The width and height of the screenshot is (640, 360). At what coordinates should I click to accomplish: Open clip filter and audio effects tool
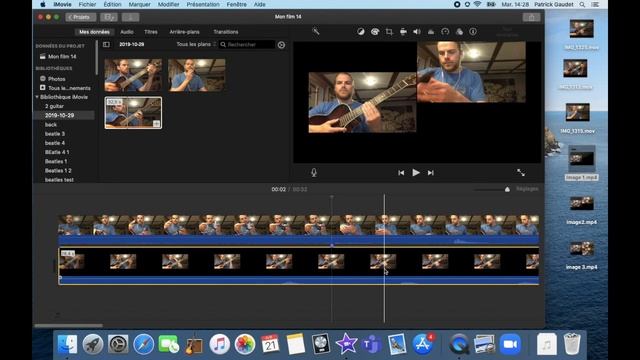tap(459, 31)
